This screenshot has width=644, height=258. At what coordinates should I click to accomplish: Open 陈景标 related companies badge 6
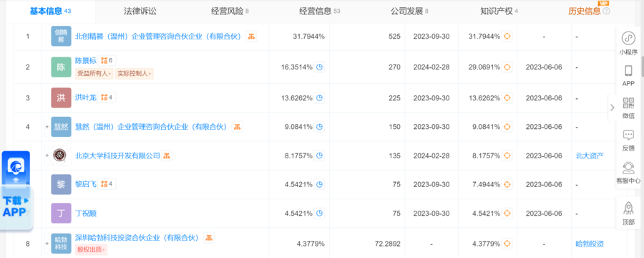click(x=107, y=61)
